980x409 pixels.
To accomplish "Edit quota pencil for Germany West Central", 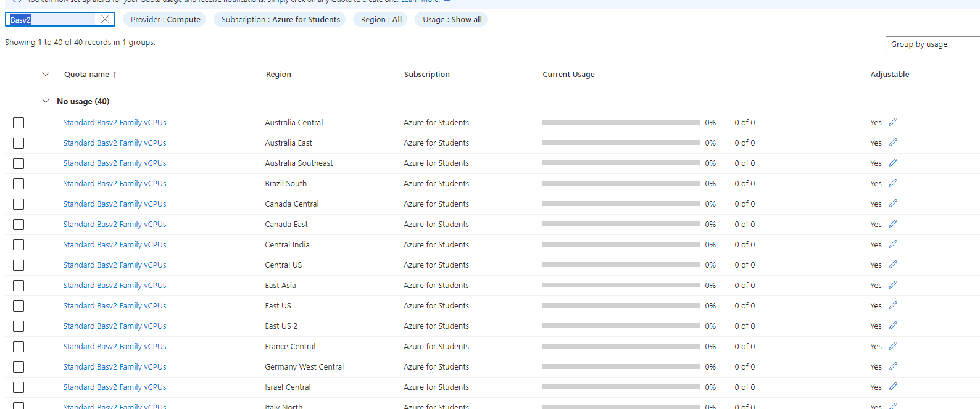I will point(893,366).
